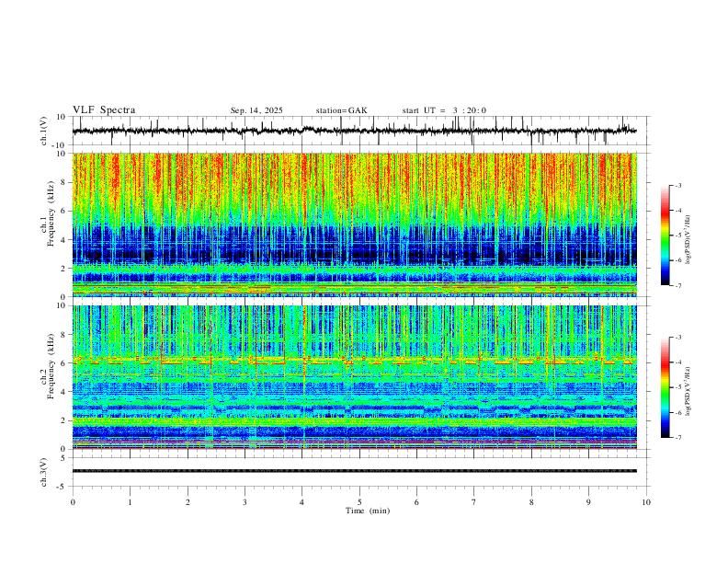This screenshot has height=563, width=728.
Task: Click time axis tick label "7"
Action: (474, 502)
